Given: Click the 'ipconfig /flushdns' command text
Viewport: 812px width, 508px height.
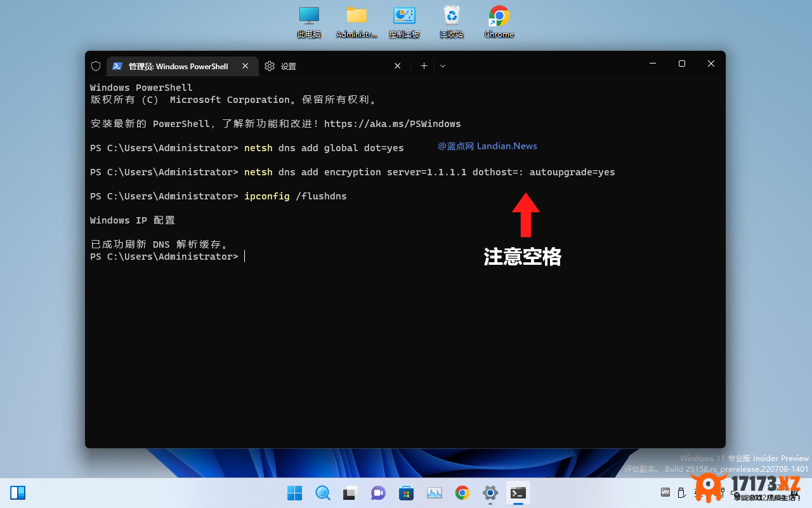Looking at the screenshot, I should coord(296,196).
